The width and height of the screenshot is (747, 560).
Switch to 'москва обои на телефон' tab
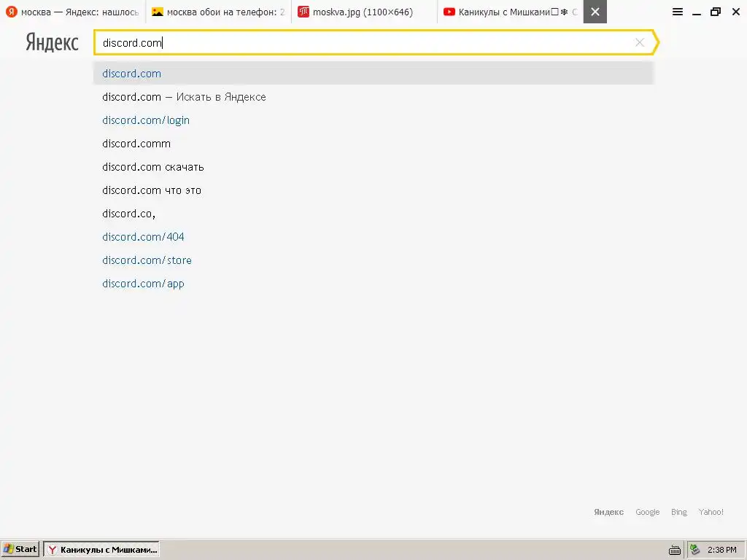[x=218, y=12]
